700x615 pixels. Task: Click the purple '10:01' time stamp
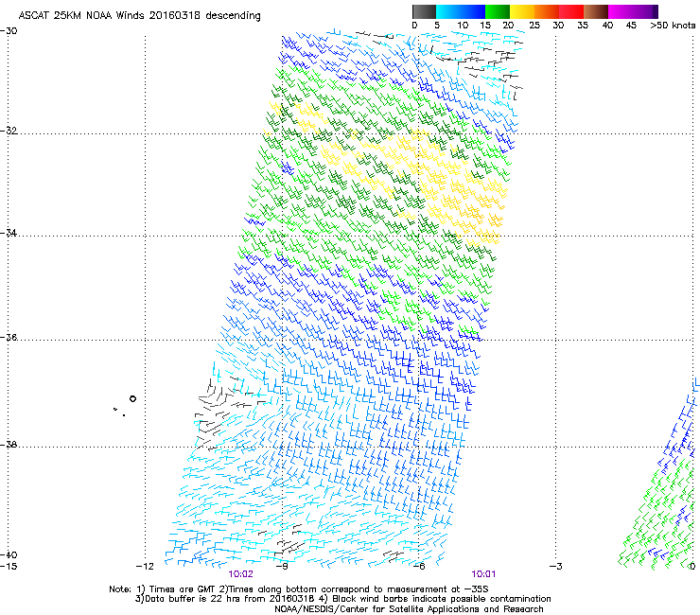483,574
